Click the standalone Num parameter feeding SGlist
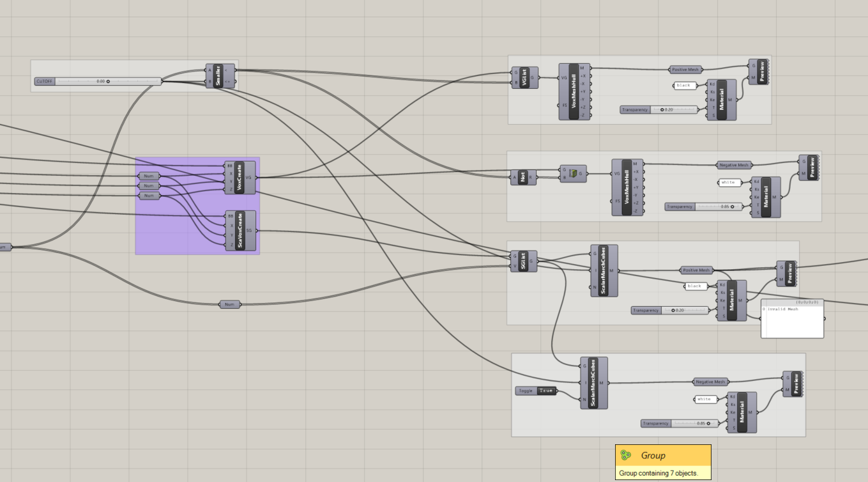 230,304
